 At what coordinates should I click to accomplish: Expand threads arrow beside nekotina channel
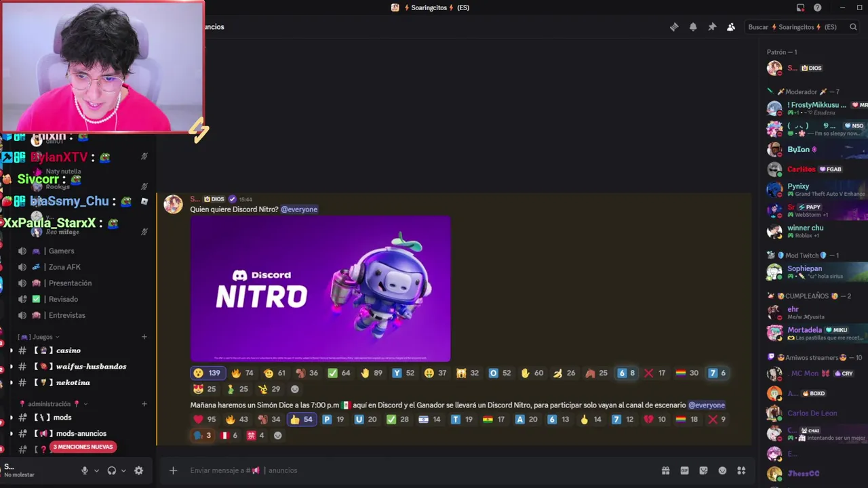point(11,382)
